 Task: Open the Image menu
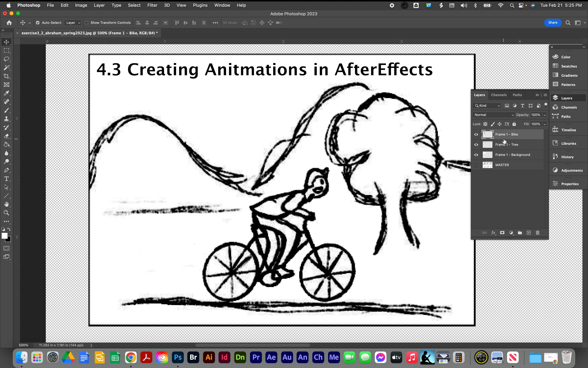click(81, 5)
